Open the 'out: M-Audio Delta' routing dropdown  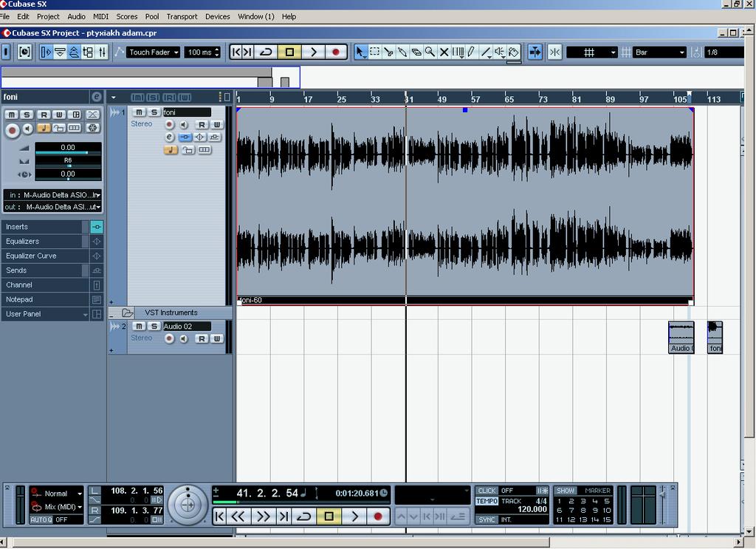coord(53,207)
